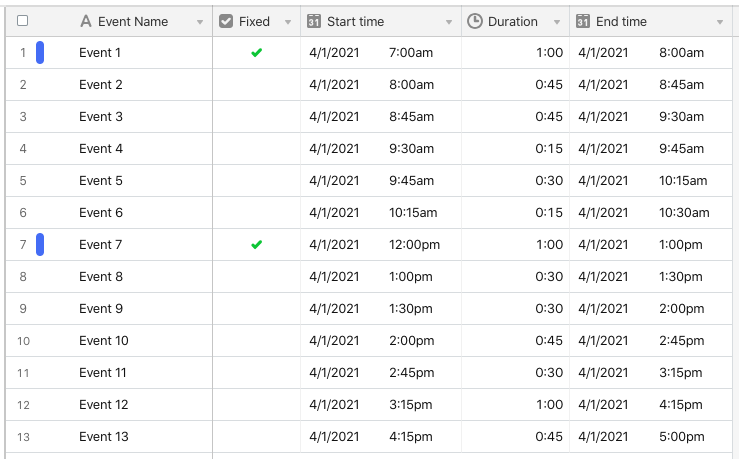The width and height of the screenshot is (739, 459).
Task: Select row number 12
Action: [x=23, y=405]
